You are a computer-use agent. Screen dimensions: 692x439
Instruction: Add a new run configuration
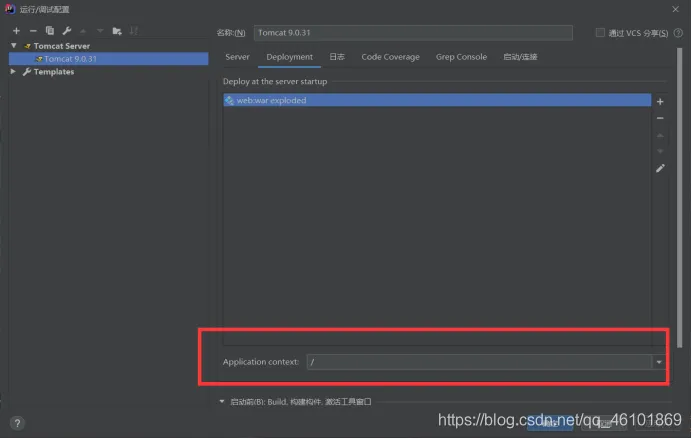click(16, 31)
